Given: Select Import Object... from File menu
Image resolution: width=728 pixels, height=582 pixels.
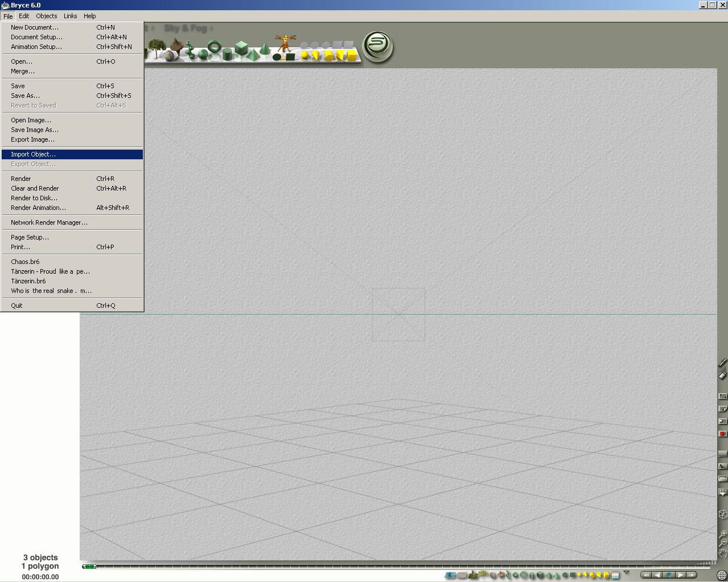Looking at the screenshot, I should click(72, 154).
